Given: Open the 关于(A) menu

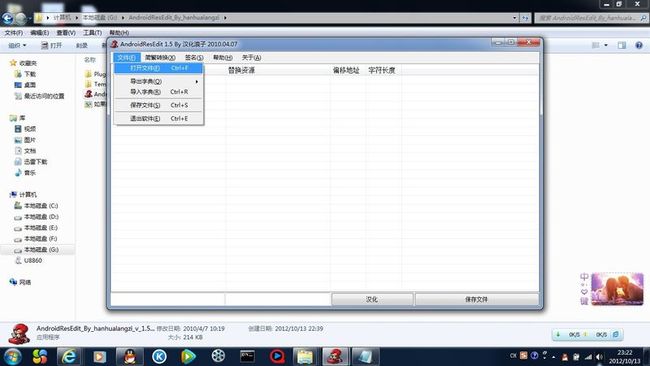Looking at the screenshot, I should (251, 58).
